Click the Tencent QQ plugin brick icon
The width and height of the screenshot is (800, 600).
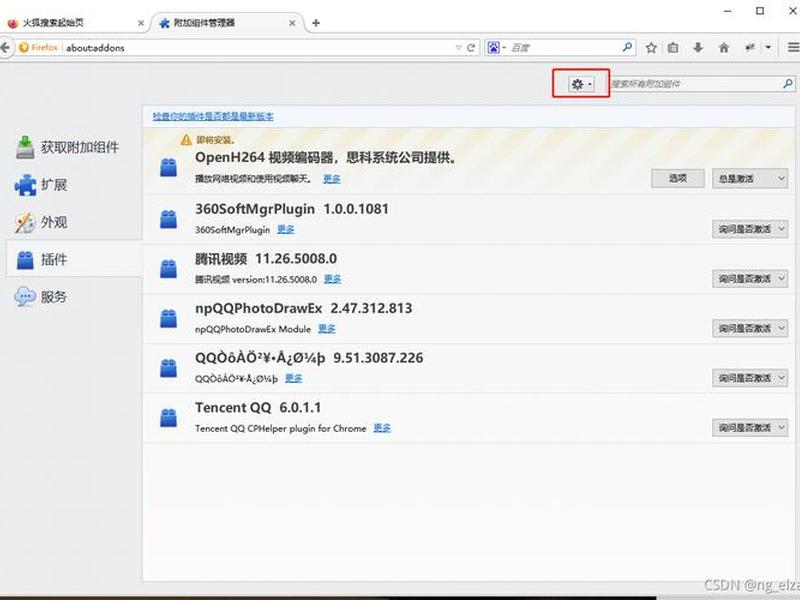168,417
